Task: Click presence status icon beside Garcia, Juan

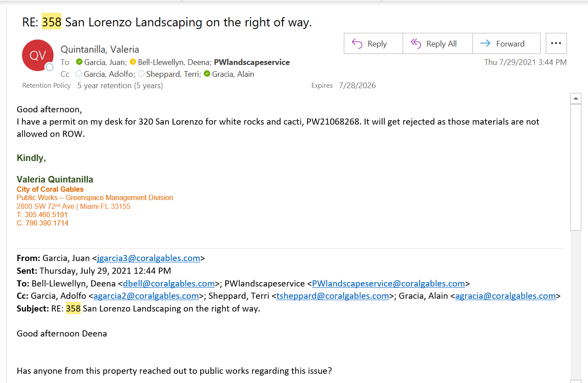Action: (x=79, y=62)
